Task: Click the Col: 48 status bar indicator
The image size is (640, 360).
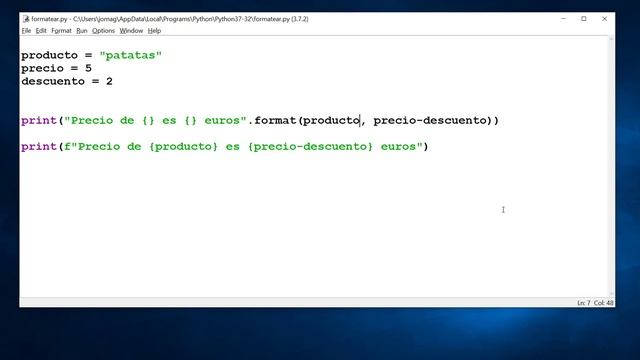Action: pyautogui.click(x=603, y=303)
